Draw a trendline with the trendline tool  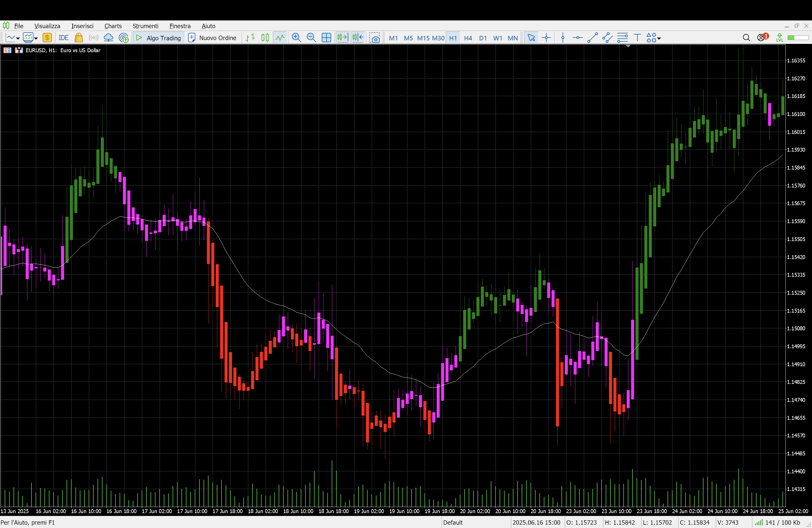click(x=592, y=38)
